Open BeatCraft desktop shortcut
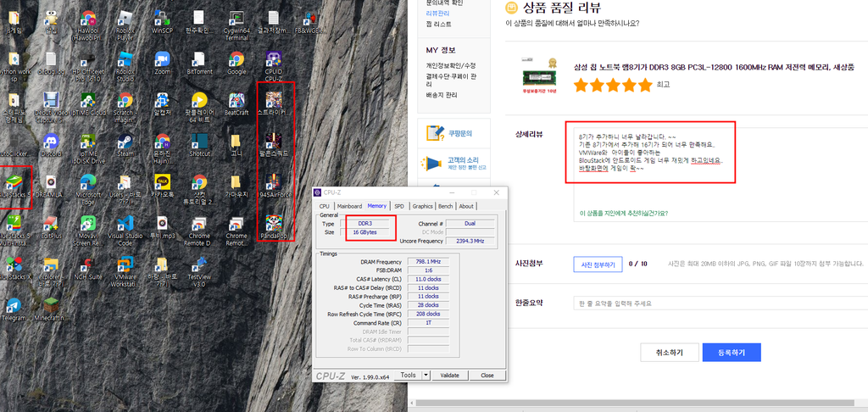Image resolution: width=868 pixels, height=412 pixels. click(x=236, y=104)
